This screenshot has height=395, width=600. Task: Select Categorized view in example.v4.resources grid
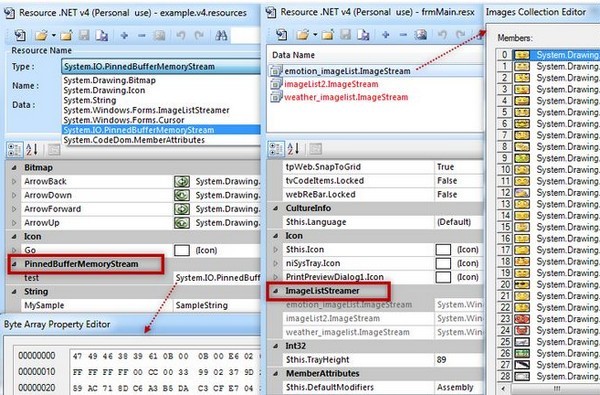(15, 150)
